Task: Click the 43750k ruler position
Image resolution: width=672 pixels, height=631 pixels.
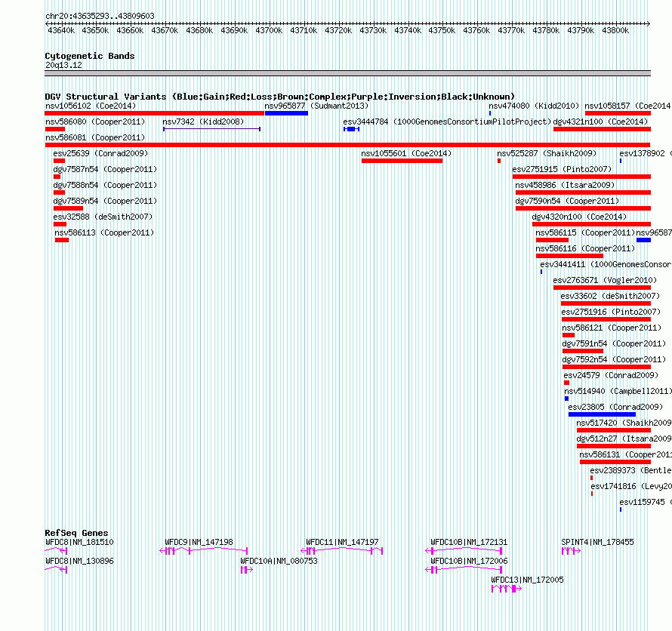Action: (442, 30)
